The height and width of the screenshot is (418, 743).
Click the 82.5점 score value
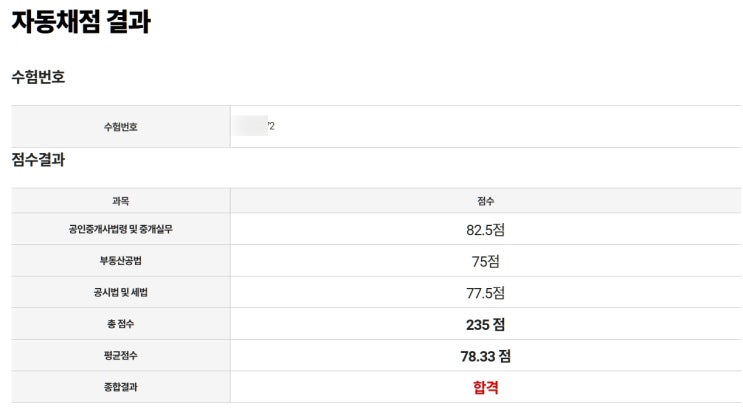[x=485, y=229]
